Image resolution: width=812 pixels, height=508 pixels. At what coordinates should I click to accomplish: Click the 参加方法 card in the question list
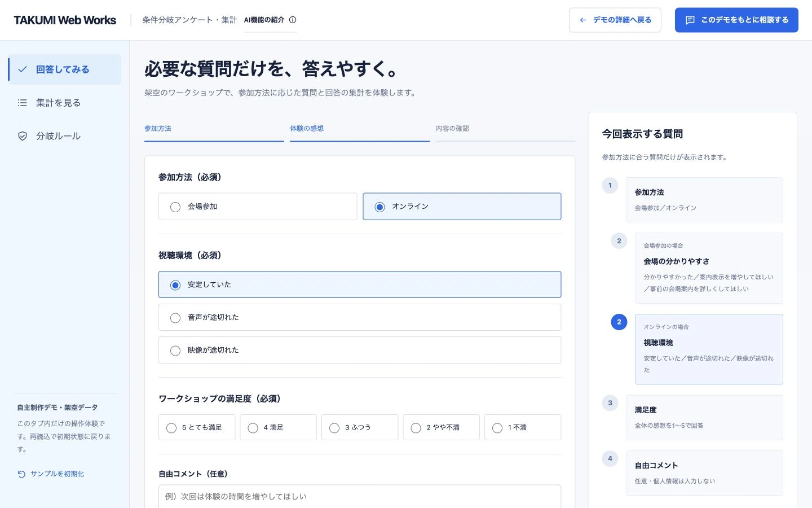click(704, 200)
